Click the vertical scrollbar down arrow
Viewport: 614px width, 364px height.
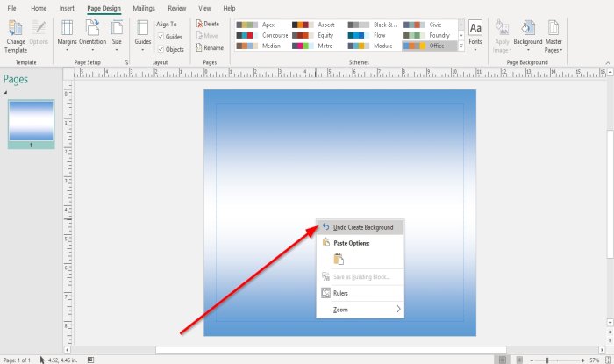pyautogui.click(x=610, y=323)
